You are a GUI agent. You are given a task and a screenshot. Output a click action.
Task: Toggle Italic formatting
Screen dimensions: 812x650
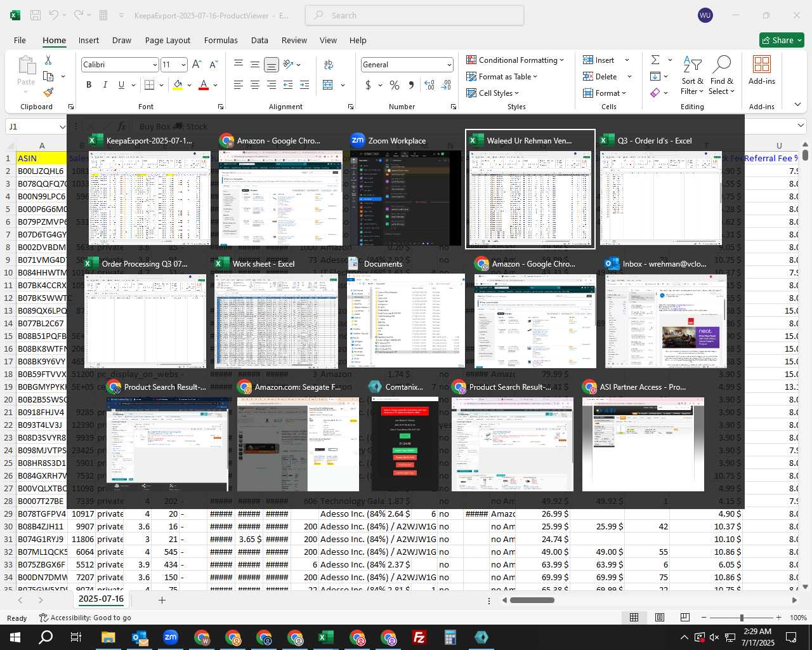coord(105,84)
